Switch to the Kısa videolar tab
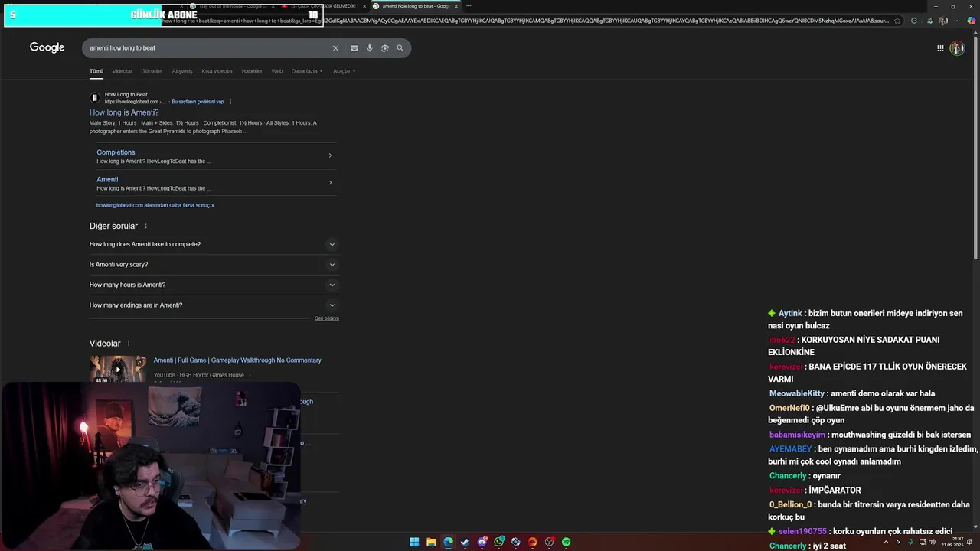Viewport: 980px width, 551px height. [x=217, y=71]
